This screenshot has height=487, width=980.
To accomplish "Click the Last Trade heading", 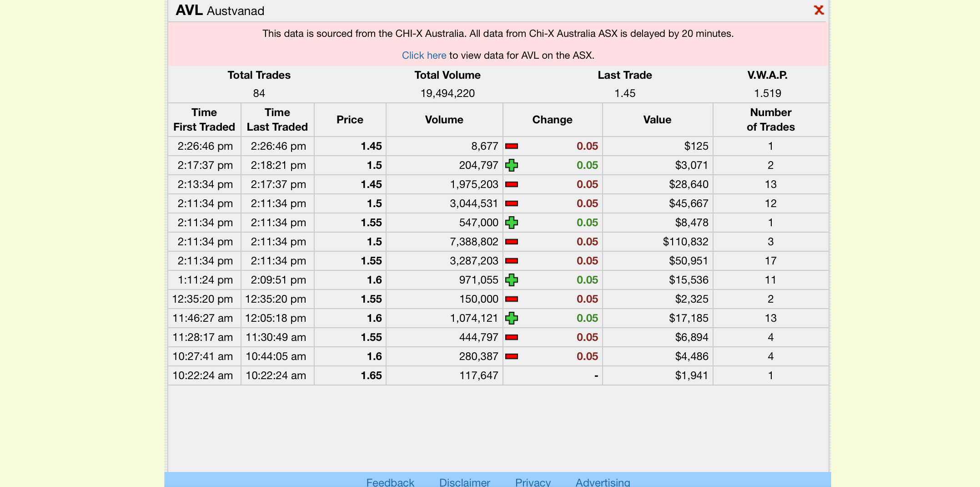I will [625, 75].
